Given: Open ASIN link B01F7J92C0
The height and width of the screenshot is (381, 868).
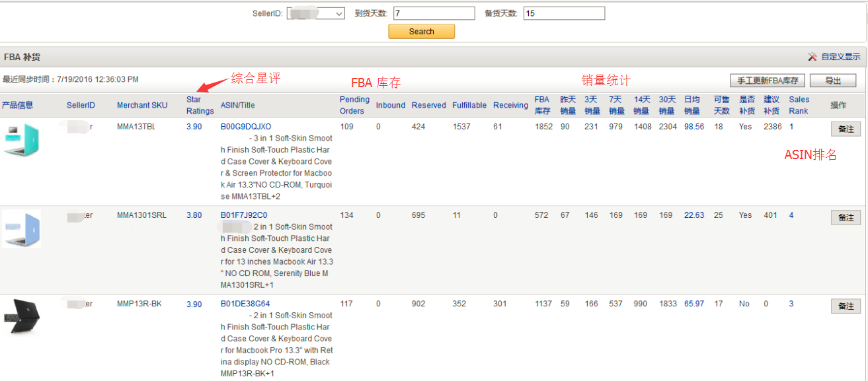Looking at the screenshot, I should (244, 215).
